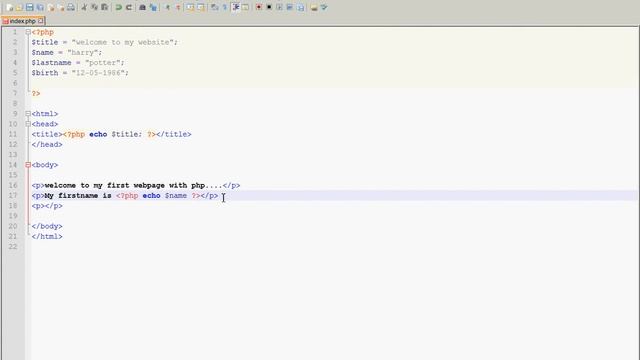Image resolution: width=640 pixels, height=360 pixels.
Task: Click the <title> tag text
Action: tap(47, 134)
